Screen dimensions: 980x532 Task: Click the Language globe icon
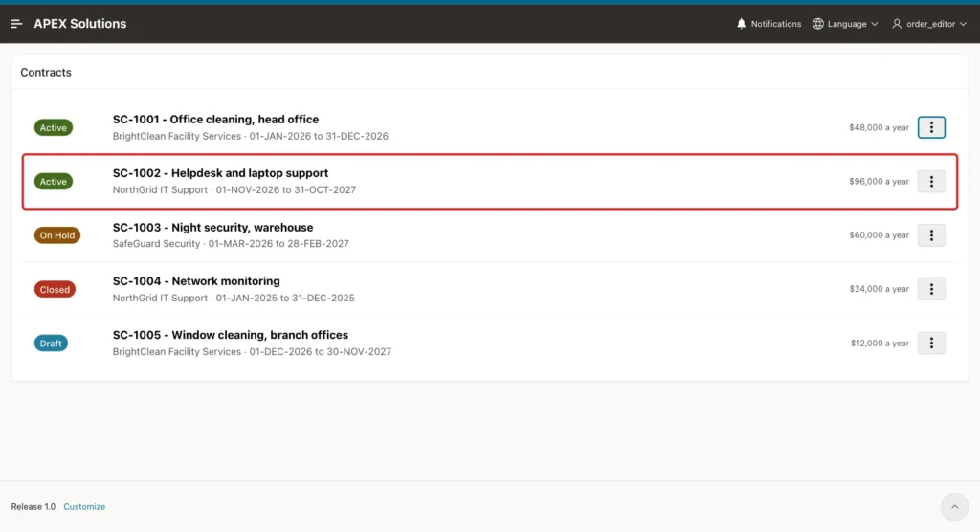pos(817,24)
